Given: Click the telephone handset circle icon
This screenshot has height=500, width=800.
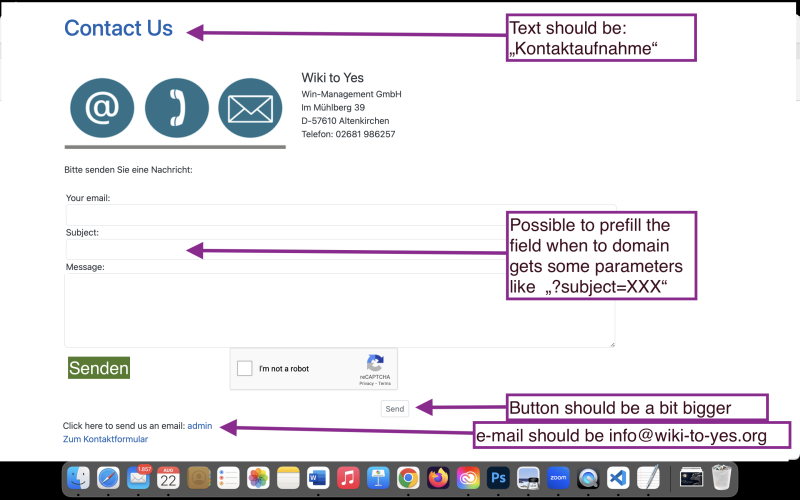Looking at the screenshot, I should pyautogui.click(x=177, y=108).
